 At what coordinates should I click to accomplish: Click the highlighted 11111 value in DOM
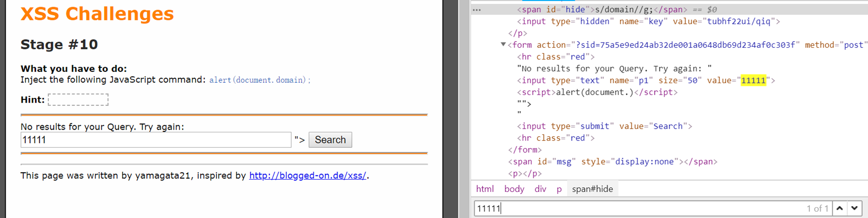pyautogui.click(x=753, y=80)
